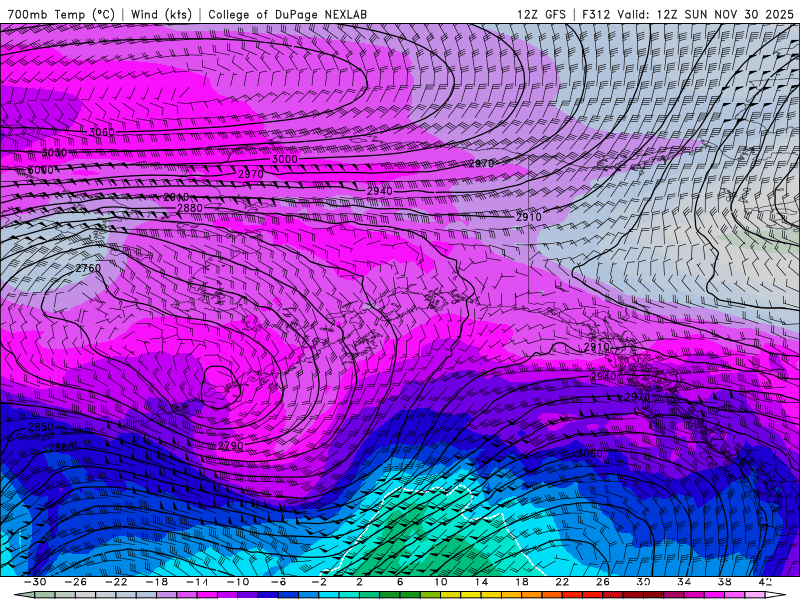Click the -26 color scale label
The height and width of the screenshot is (600, 800).
tap(76, 582)
